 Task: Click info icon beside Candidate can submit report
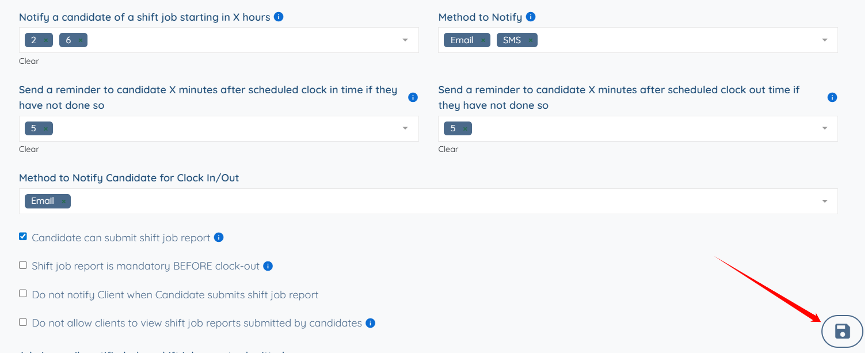pyautogui.click(x=219, y=237)
